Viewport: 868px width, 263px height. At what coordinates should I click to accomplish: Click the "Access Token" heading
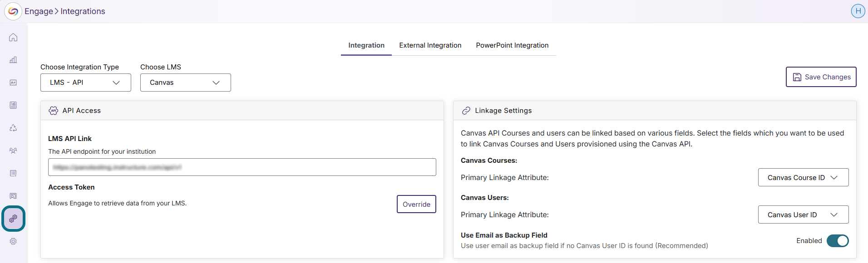[x=71, y=187]
